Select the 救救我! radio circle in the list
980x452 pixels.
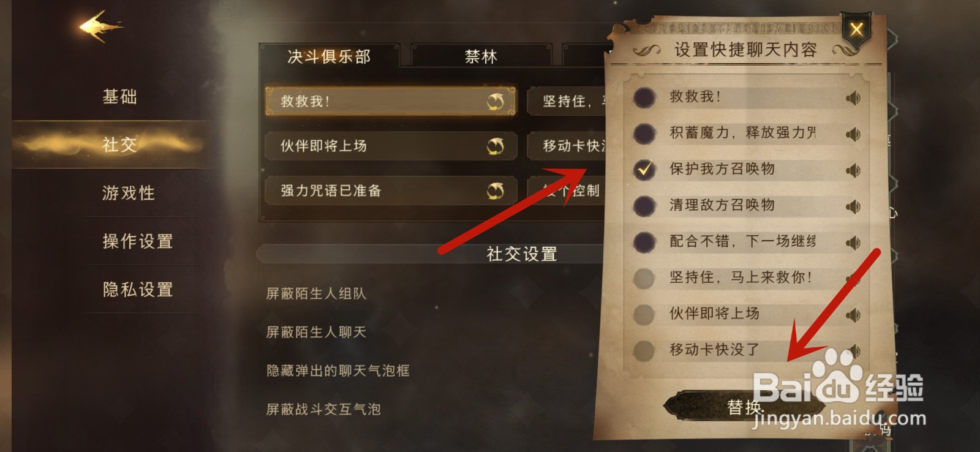click(x=644, y=97)
